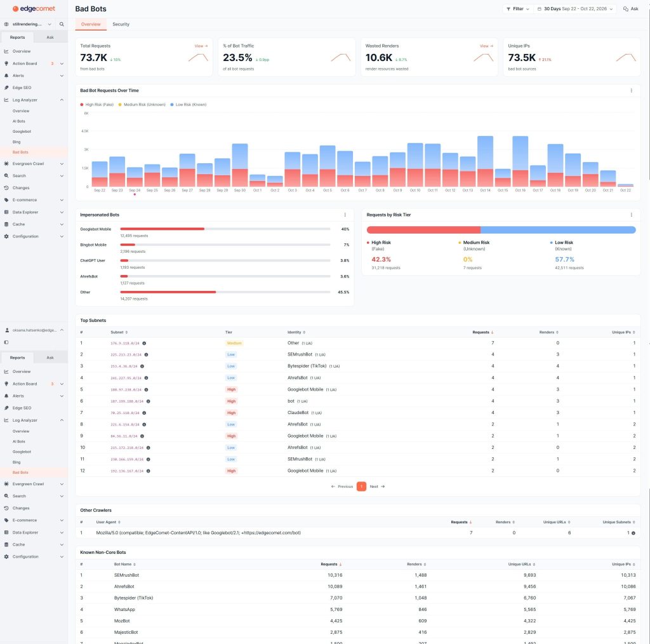650x644 pixels.
Task: Click the sidebar search magnifier icon
Action: [62, 24]
